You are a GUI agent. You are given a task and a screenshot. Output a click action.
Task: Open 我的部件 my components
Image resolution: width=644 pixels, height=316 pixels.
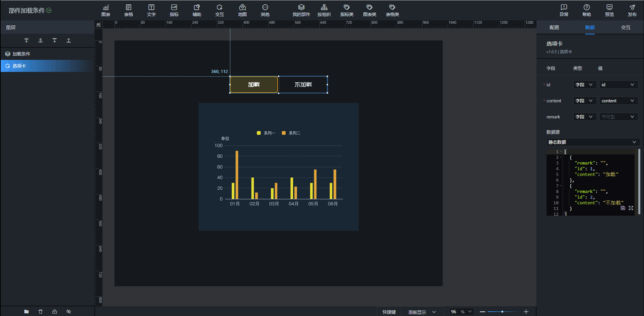301,10
